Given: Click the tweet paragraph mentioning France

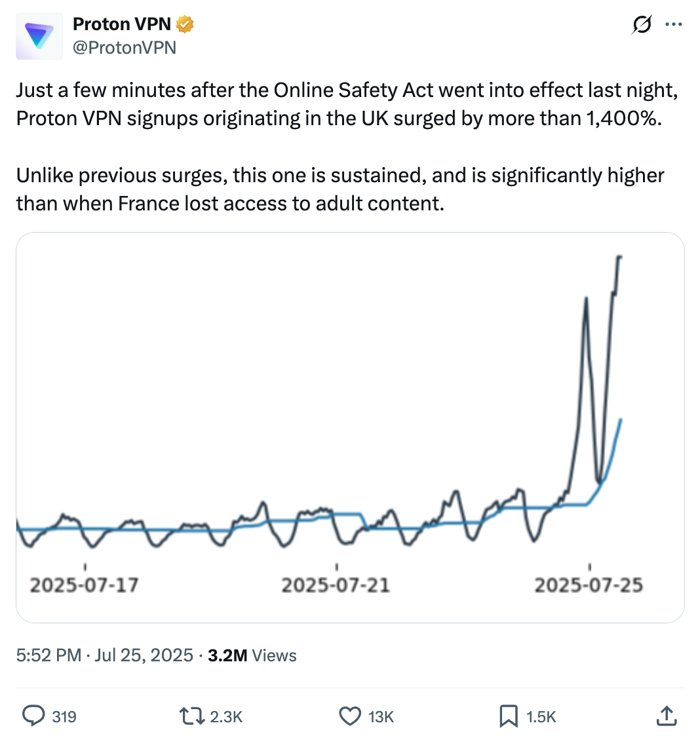Looking at the screenshot, I should tap(341, 189).
